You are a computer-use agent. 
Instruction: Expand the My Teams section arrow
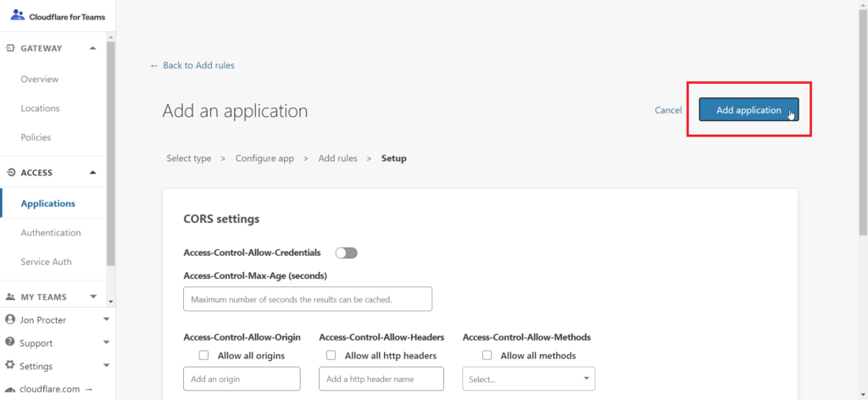(x=92, y=297)
